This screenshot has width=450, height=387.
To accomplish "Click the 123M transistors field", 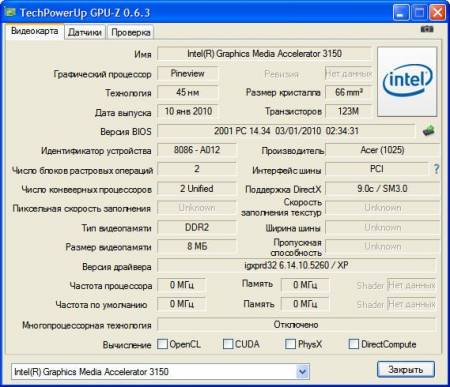I will click(348, 111).
